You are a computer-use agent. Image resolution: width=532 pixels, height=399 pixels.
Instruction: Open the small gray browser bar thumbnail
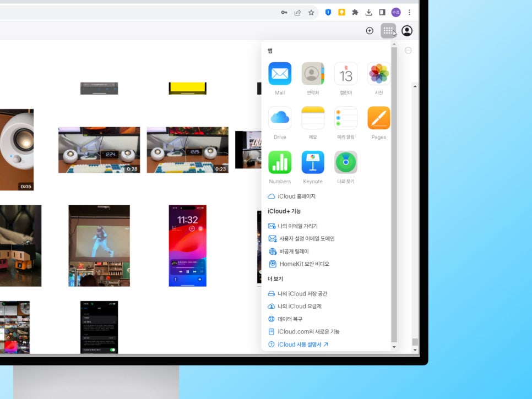click(99, 88)
